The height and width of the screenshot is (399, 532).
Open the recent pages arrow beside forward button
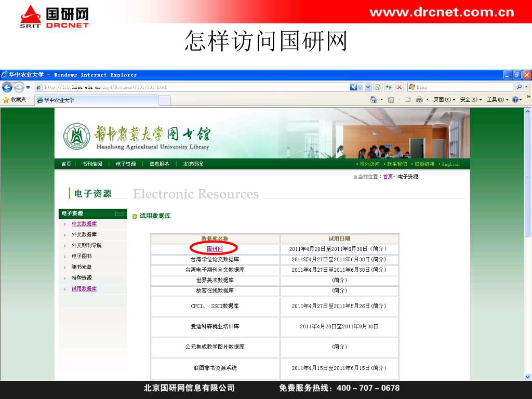click(x=28, y=87)
